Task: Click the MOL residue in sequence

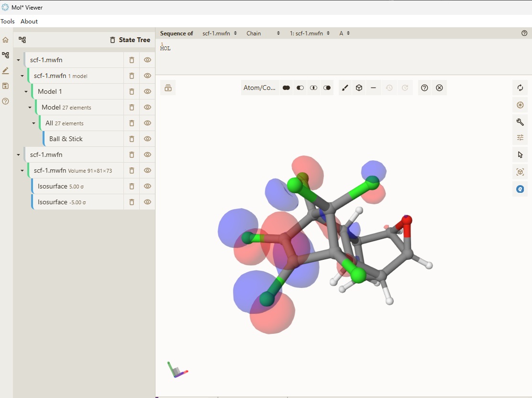Action: coord(165,48)
